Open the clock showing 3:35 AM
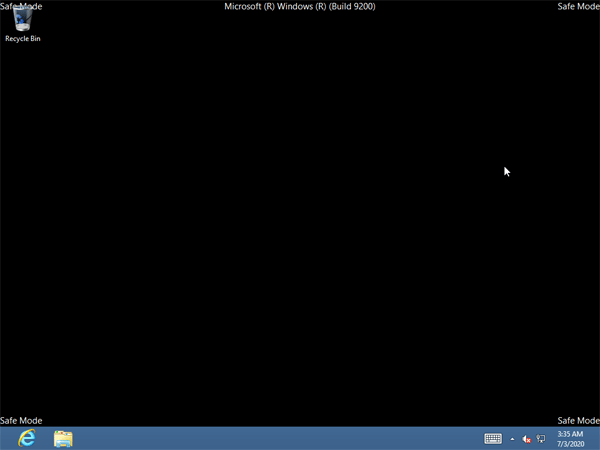 571,439
